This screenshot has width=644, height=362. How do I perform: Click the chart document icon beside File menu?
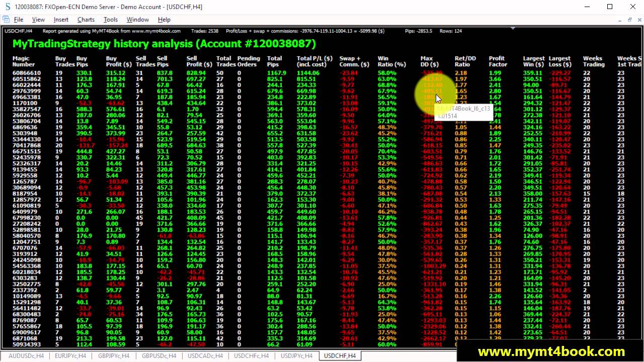(7, 20)
